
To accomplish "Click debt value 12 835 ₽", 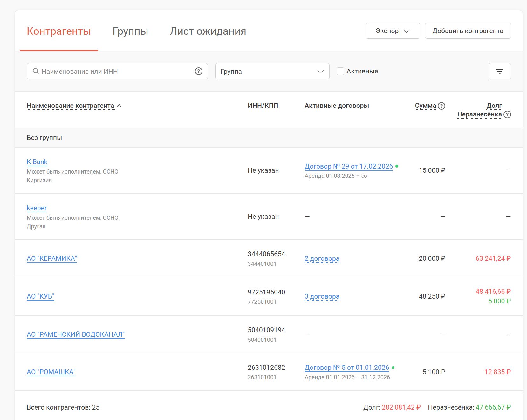I will 497,372.
